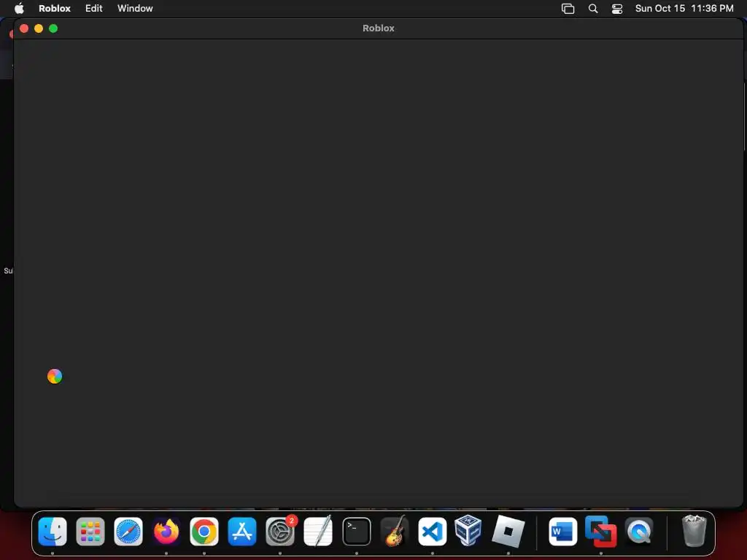
Task: Open Microsoft Word from the Dock
Action: click(562, 532)
